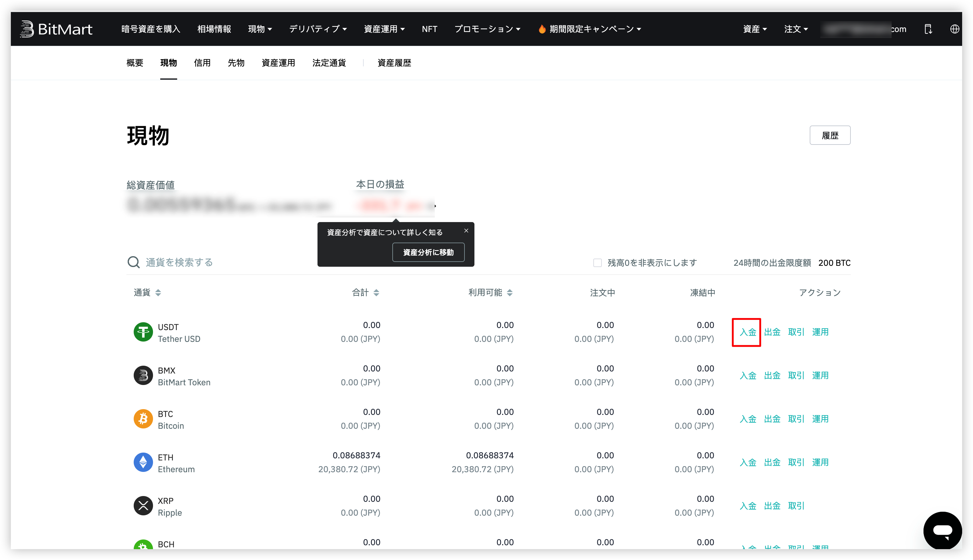Switch to the 信用 tab
Screen dimensions: 973x560
click(x=202, y=63)
